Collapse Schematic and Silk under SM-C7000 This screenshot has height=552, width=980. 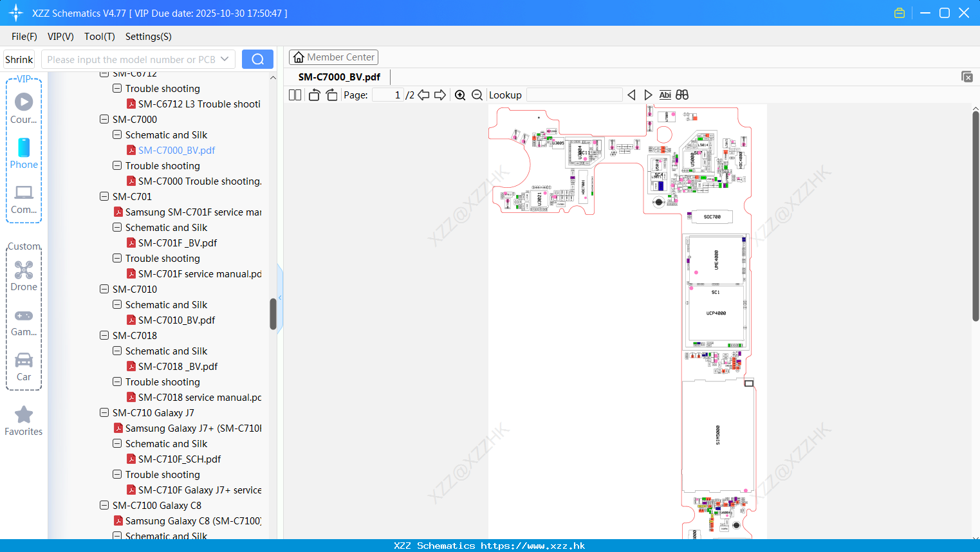117,134
